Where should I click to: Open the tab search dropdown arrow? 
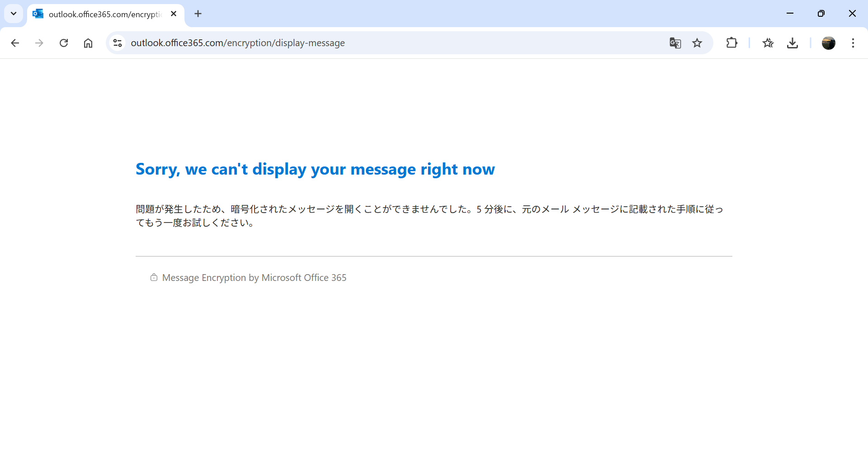tap(14, 14)
